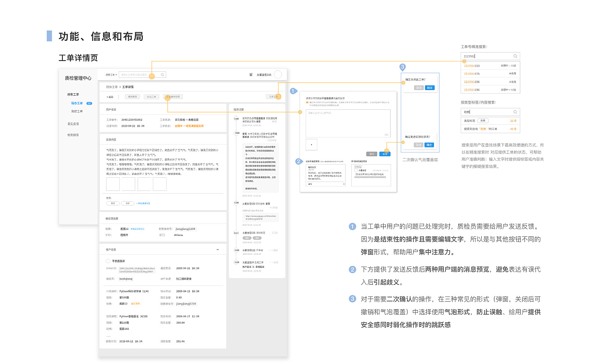Click the + add image icon in the feedback dialog
The height and width of the screenshot is (364, 601).
tap(311, 144)
